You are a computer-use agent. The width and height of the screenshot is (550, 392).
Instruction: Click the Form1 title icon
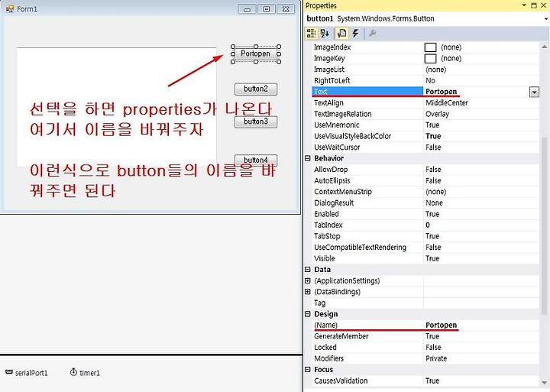point(9,8)
